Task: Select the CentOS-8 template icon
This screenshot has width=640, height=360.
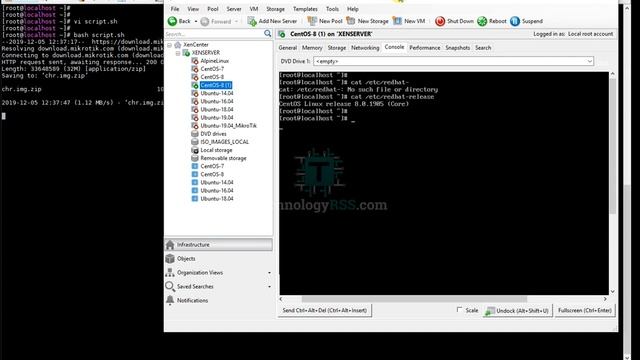Action: tap(195, 174)
